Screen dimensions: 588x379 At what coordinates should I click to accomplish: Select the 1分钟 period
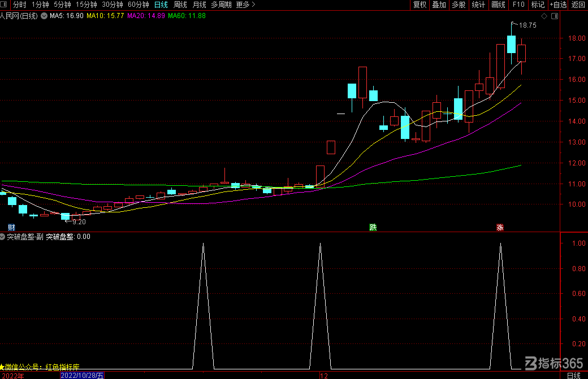click(x=40, y=5)
